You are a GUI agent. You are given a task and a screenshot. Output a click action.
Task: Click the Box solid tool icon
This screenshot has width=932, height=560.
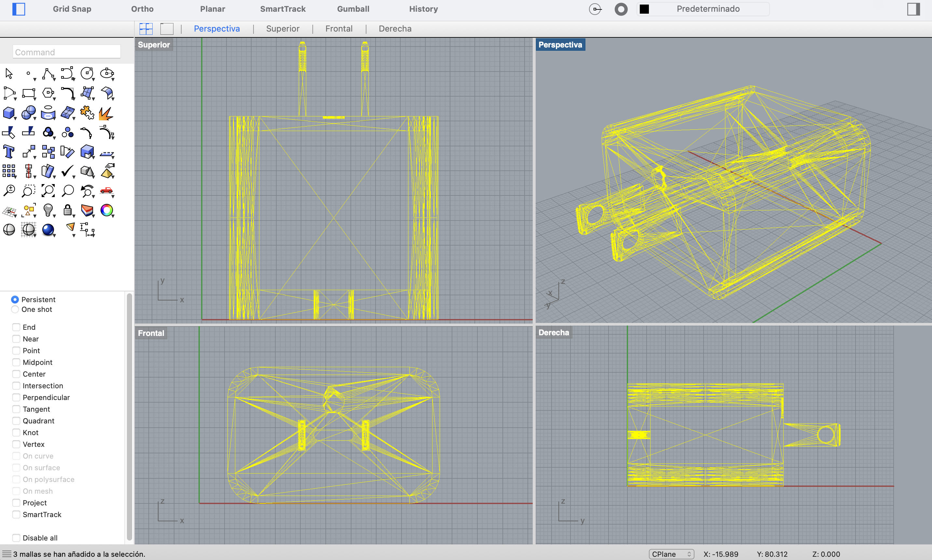(9, 113)
